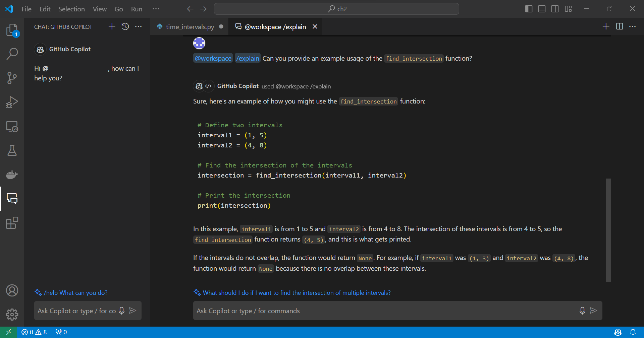The image size is (644, 338).
Task: Switch to time_intervals.py tab
Action: click(x=190, y=27)
